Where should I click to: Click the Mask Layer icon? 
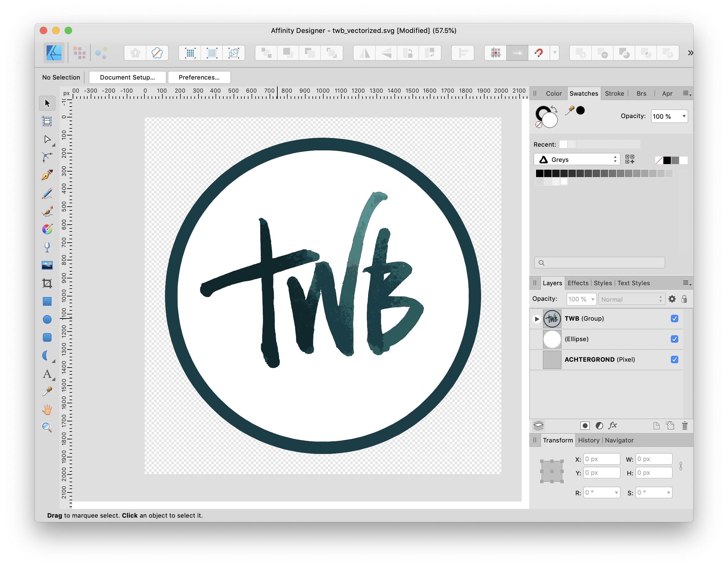pyautogui.click(x=585, y=426)
